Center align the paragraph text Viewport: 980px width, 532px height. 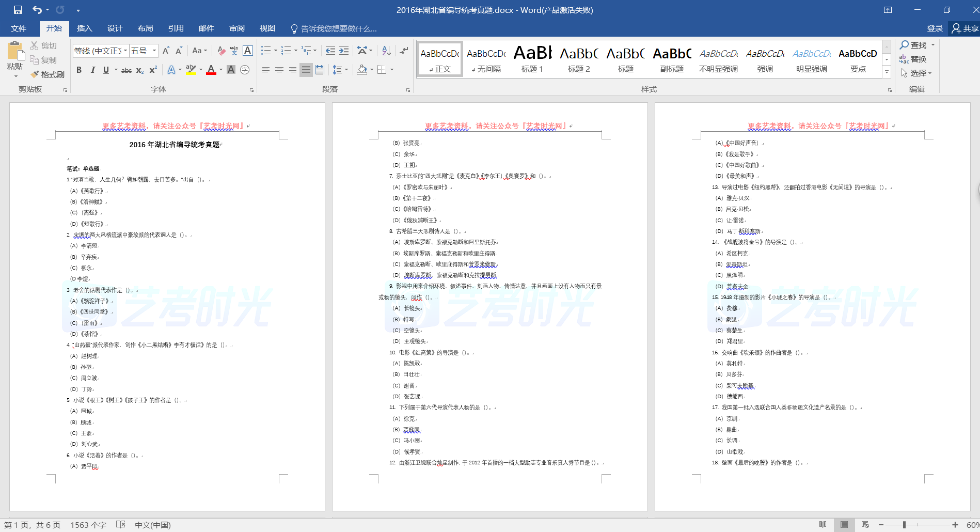tap(279, 70)
